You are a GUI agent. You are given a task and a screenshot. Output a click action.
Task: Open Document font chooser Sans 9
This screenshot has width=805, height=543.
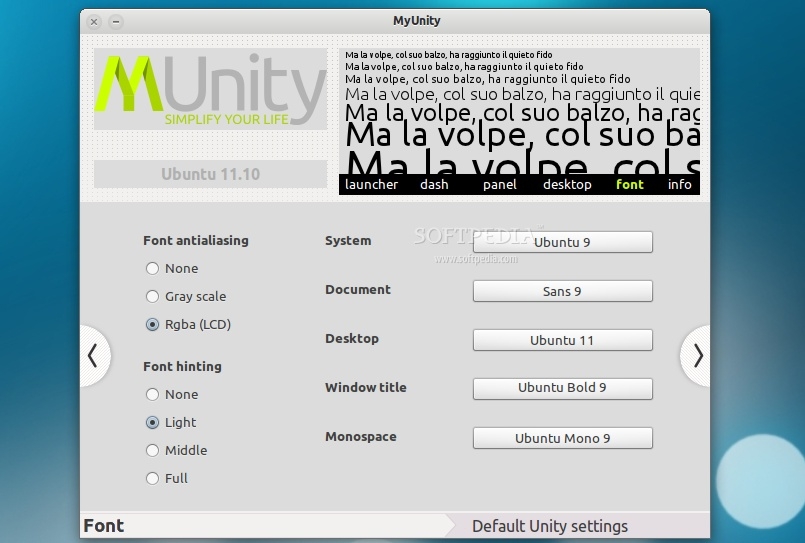(563, 291)
